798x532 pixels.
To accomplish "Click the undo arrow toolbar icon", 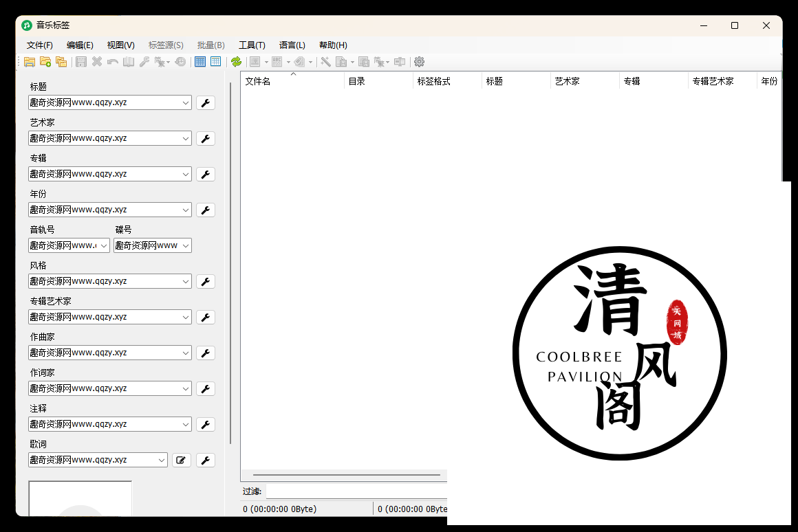I will pos(112,62).
